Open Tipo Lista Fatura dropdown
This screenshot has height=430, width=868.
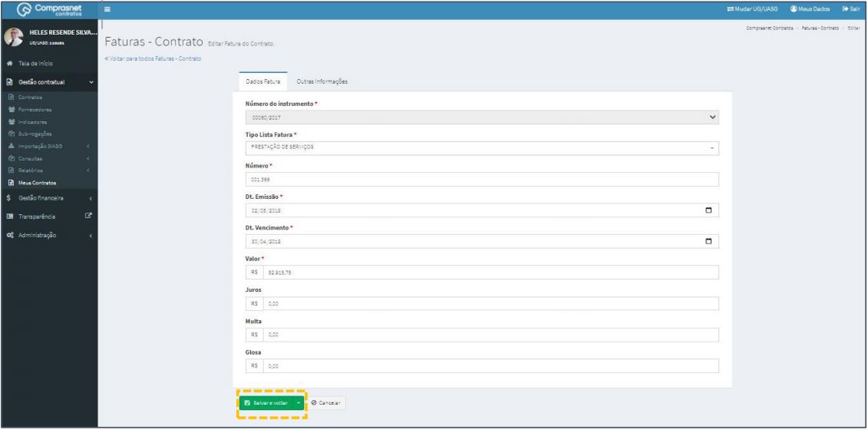[x=482, y=148]
